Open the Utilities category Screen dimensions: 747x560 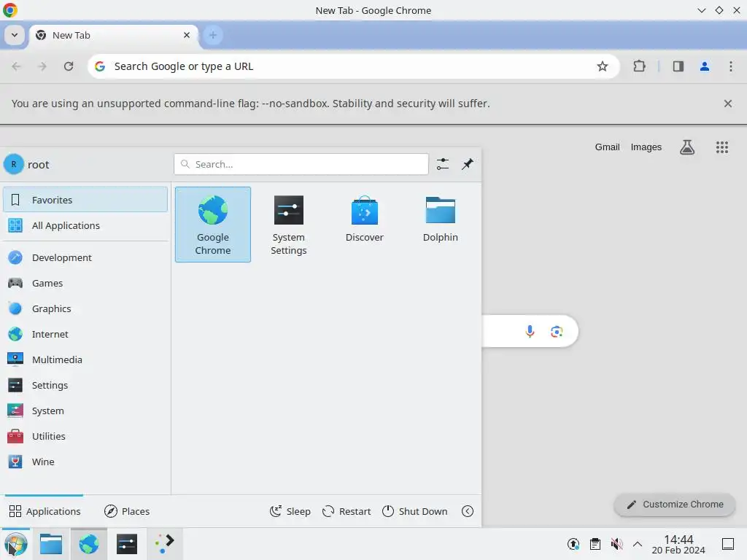85,436
